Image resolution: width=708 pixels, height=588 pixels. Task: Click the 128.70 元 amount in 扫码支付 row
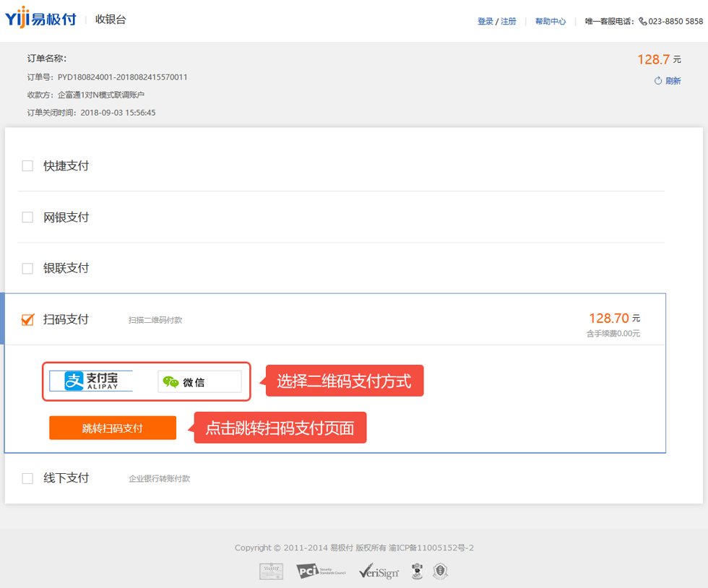click(615, 319)
